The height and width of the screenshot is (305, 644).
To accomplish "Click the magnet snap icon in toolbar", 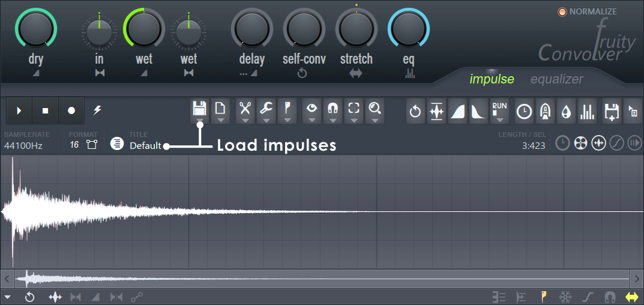I will (332, 109).
